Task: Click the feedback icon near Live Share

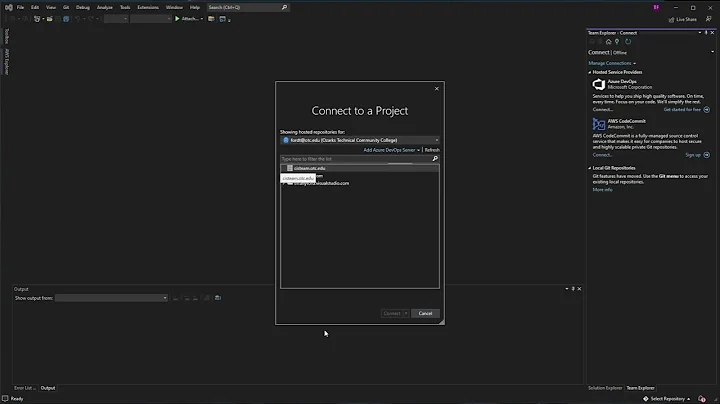Action: (709, 19)
